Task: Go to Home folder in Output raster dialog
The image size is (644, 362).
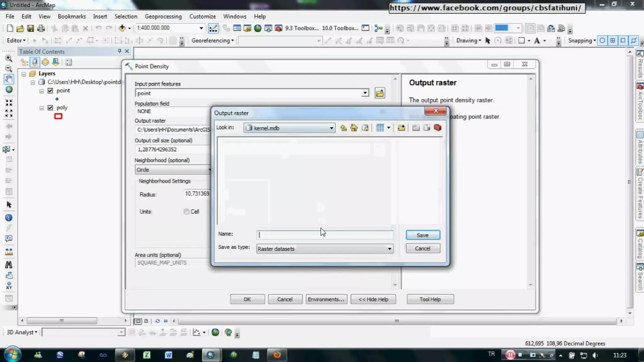Action: pyautogui.click(x=354, y=128)
